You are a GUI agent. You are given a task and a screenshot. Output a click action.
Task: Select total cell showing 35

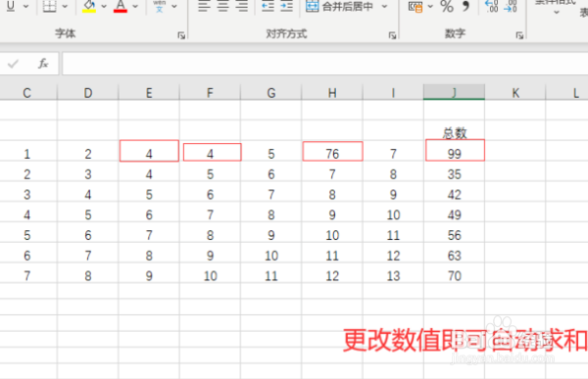coord(454,171)
